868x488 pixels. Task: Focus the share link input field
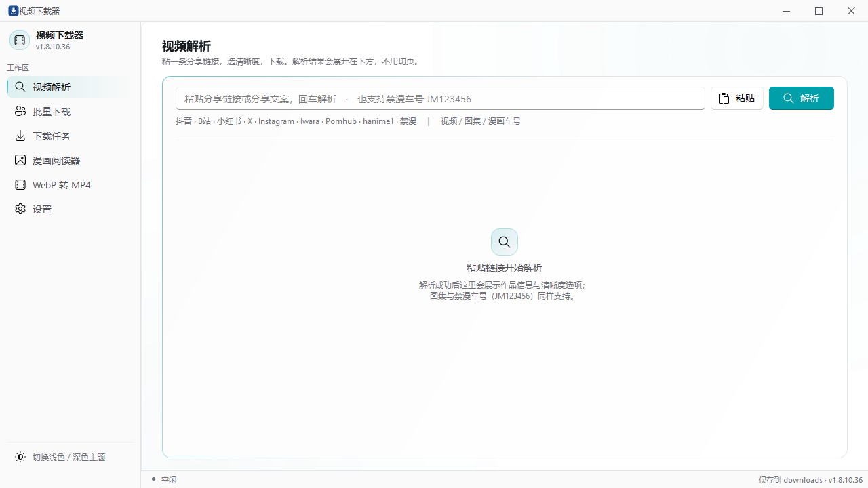tap(440, 99)
